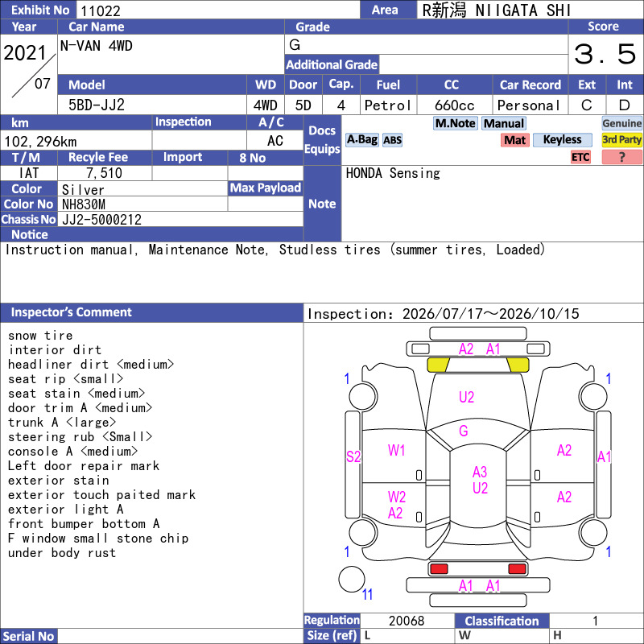The height and width of the screenshot is (644, 644).
Task: Click comment 'front bumper bottom A'
Action: click(84, 524)
